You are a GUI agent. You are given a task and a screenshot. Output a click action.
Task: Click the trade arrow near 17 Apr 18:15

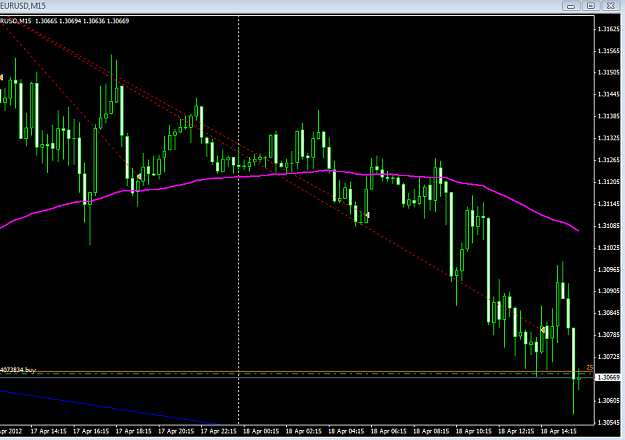[139, 176]
